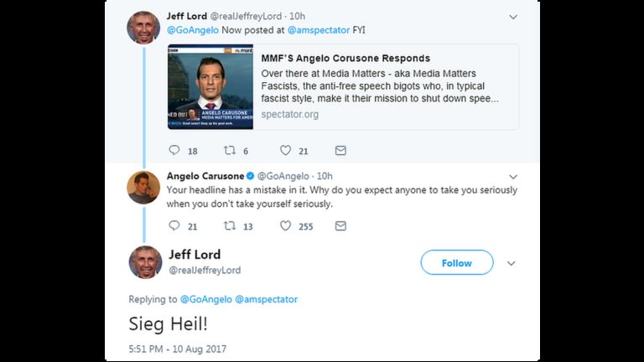Like the tweet with 255 hearts
Screen dimensions: 644x362
(x=285, y=225)
